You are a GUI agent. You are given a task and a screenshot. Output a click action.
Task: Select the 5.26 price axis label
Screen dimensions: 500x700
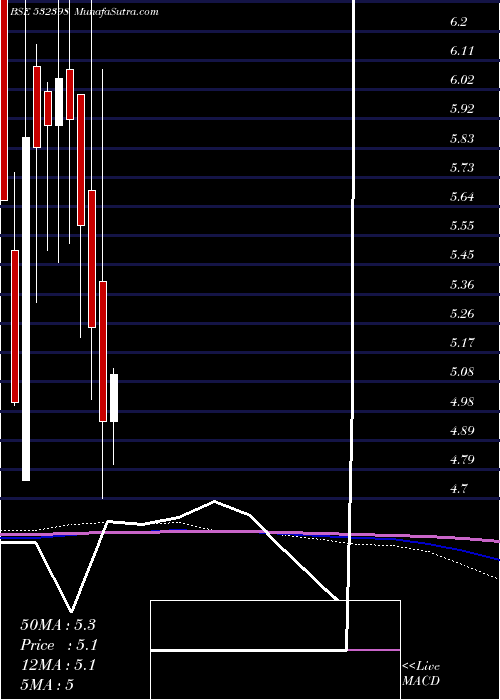462,313
